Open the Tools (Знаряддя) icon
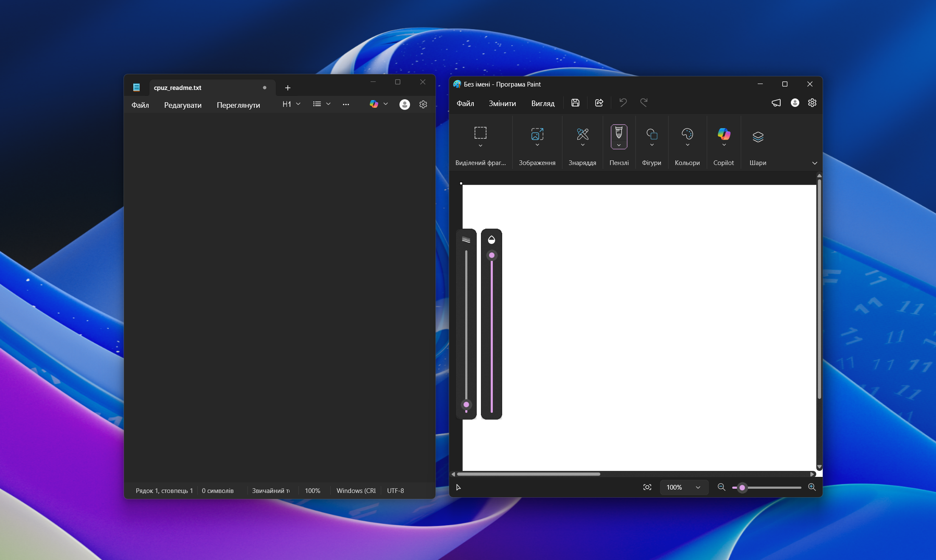This screenshot has height=560, width=936. tap(582, 134)
